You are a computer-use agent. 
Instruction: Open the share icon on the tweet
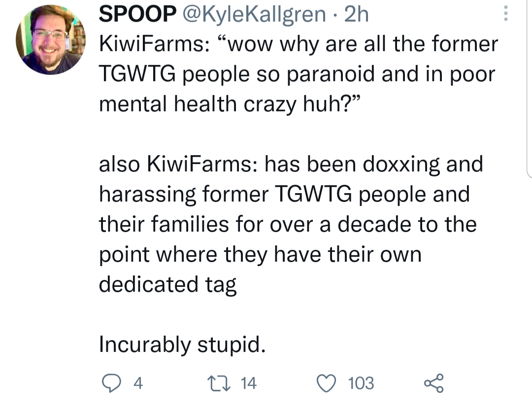click(433, 383)
